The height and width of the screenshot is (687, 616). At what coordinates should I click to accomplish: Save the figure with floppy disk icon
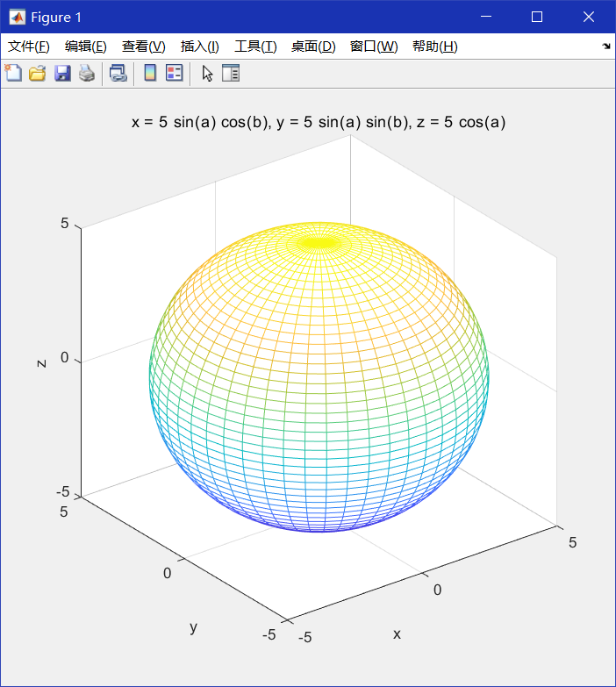tap(62, 73)
